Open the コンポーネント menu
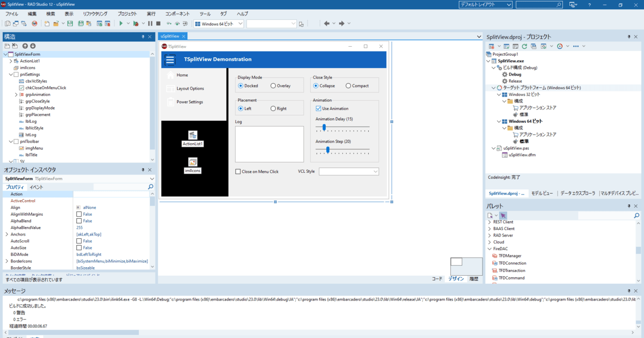The image size is (644, 338). [x=177, y=13]
